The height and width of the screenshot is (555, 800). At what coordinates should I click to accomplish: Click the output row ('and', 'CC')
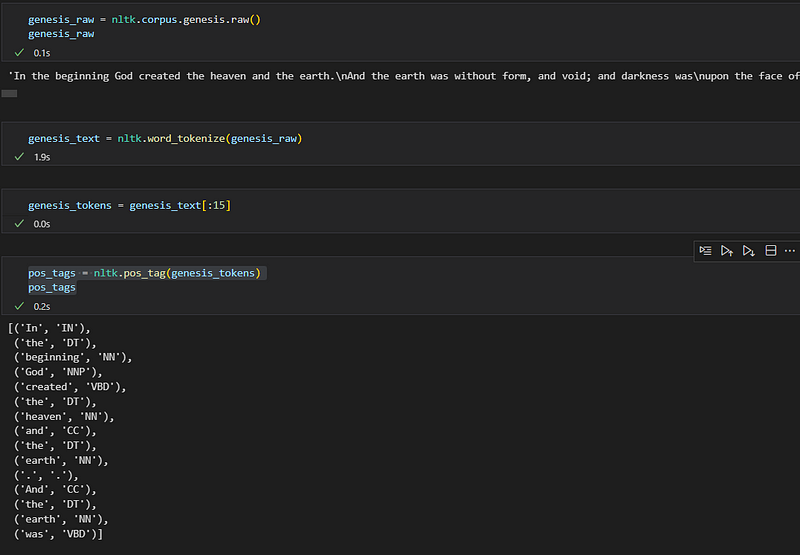point(55,431)
